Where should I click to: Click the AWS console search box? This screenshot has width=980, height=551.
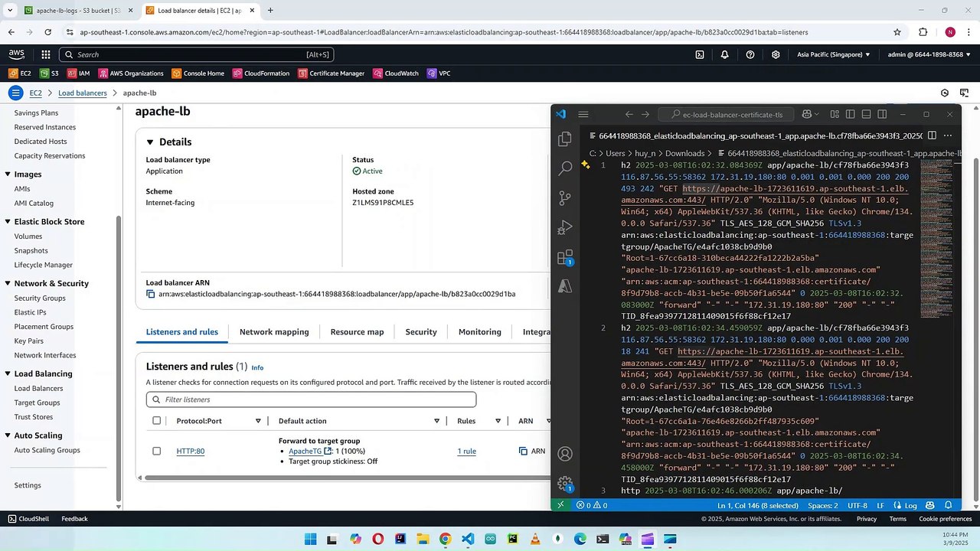point(196,54)
